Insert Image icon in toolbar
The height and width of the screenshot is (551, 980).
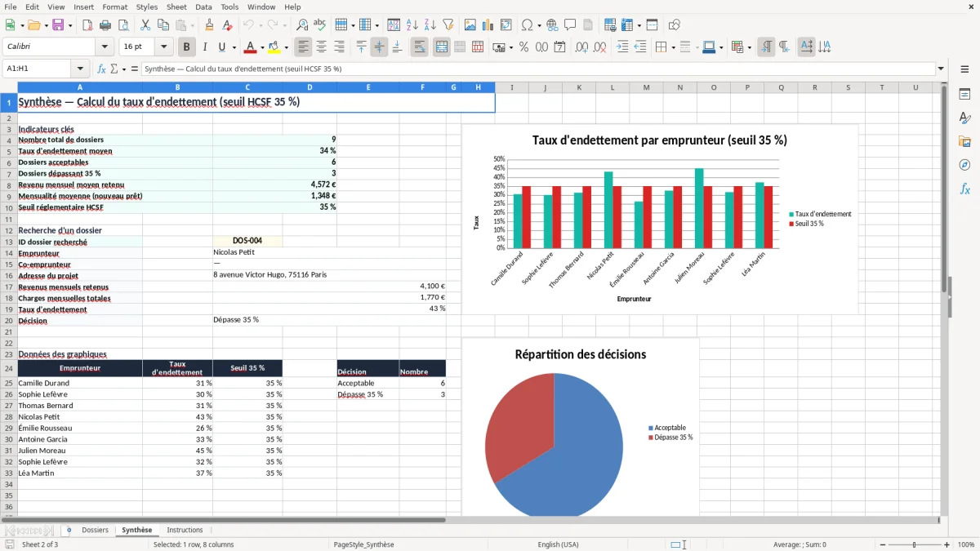470,25
